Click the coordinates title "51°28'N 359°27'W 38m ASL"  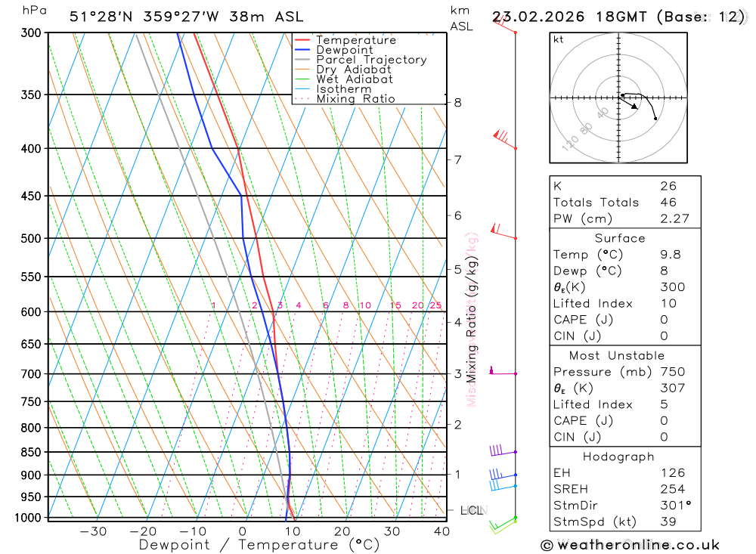tap(187, 17)
